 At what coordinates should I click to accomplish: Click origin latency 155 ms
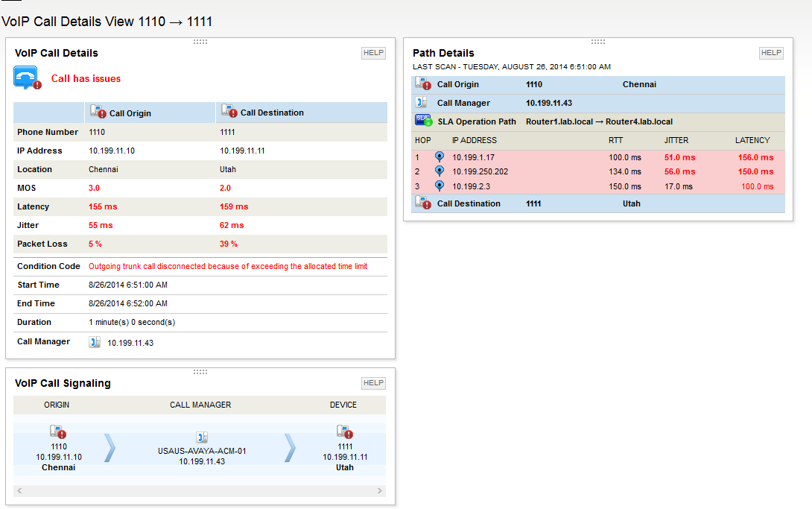(103, 206)
